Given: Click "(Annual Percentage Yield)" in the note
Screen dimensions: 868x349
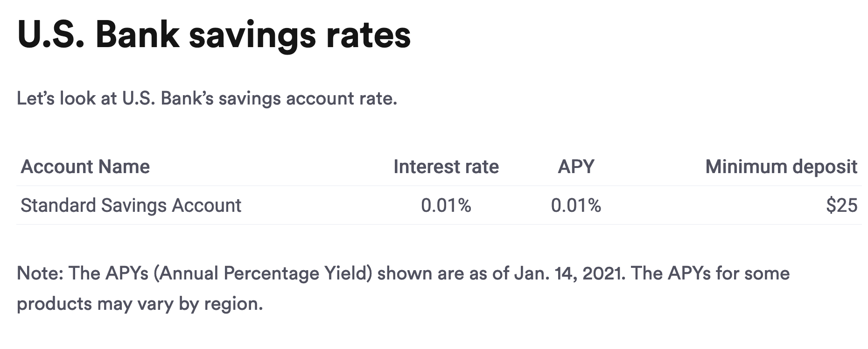Looking at the screenshot, I should coord(263,273).
